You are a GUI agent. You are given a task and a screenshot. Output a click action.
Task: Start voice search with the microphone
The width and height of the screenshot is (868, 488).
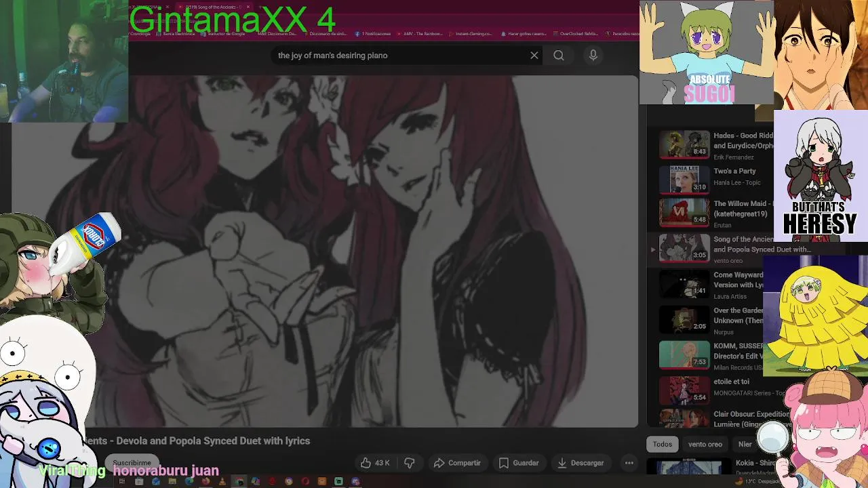point(593,56)
